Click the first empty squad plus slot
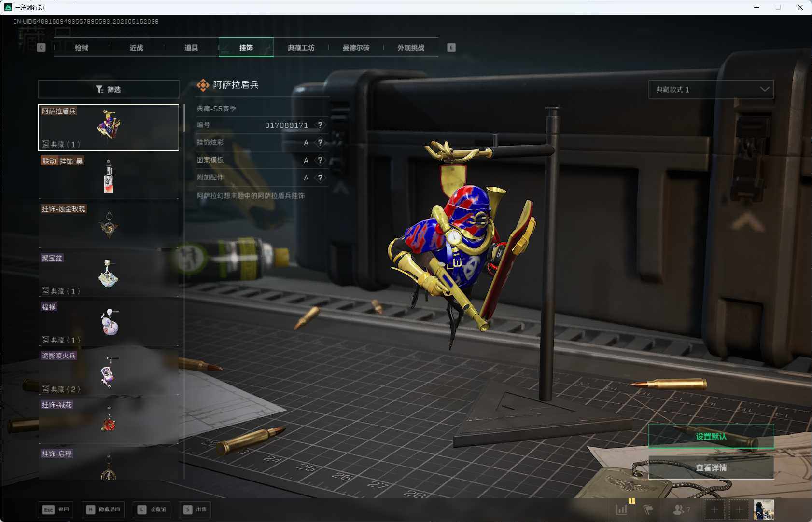The height and width of the screenshot is (522, 812). pos(715,509)
